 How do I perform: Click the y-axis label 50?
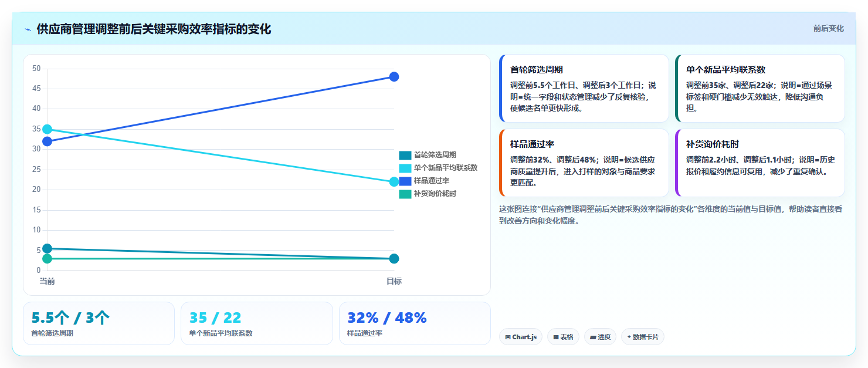[36, 69]
